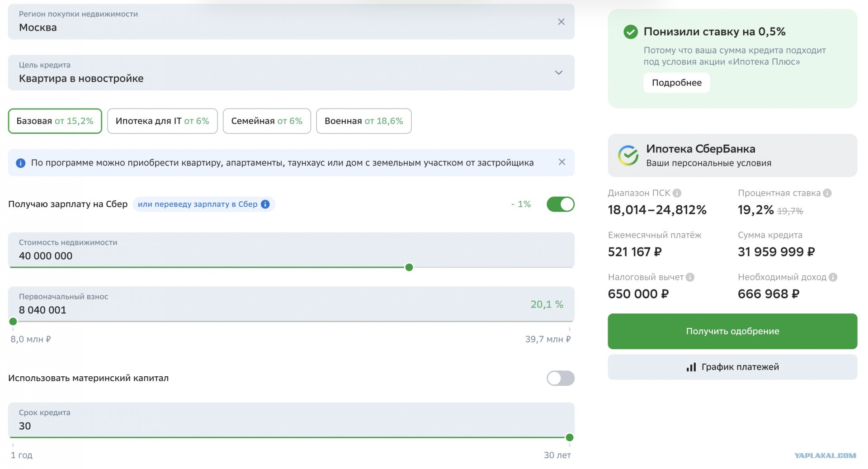Show info tooltip for Процентная ставка
This screenshot has width=868, height=469.
point(827,193)
